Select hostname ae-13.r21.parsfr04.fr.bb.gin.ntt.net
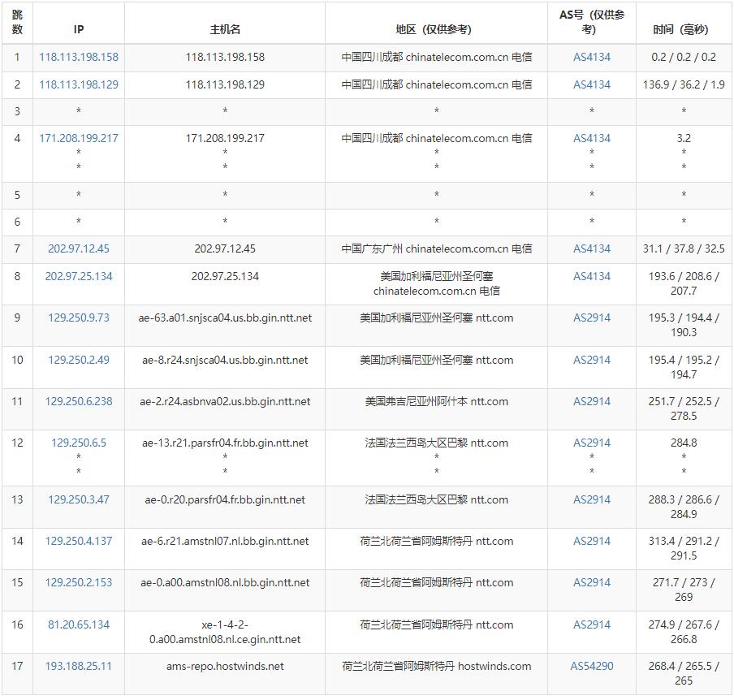 [x=225, y=443]
